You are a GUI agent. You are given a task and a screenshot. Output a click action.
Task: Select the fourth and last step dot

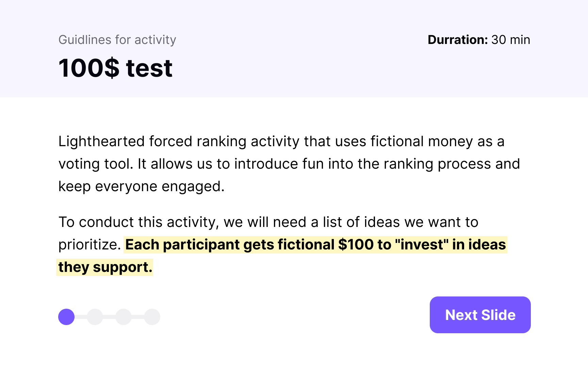(x=152, y=317)
